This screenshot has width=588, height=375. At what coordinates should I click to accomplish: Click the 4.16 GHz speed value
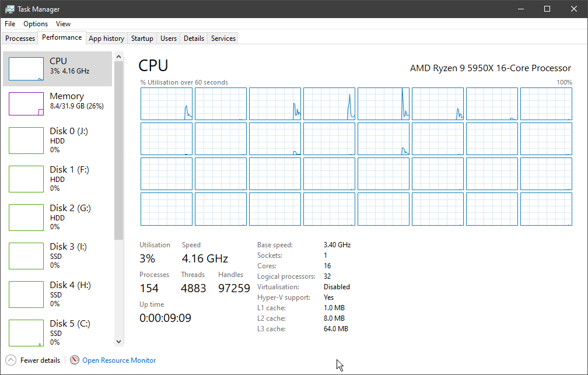tap(205, 258)
